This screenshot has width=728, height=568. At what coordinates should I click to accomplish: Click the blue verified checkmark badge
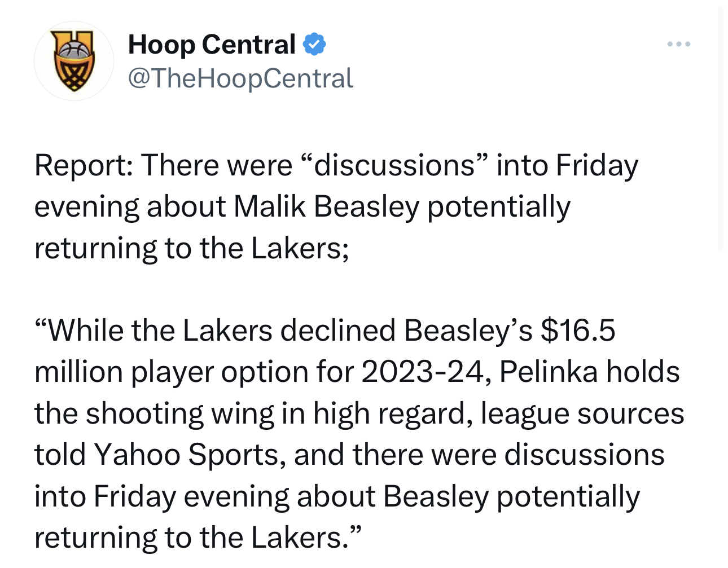(314, 44)
